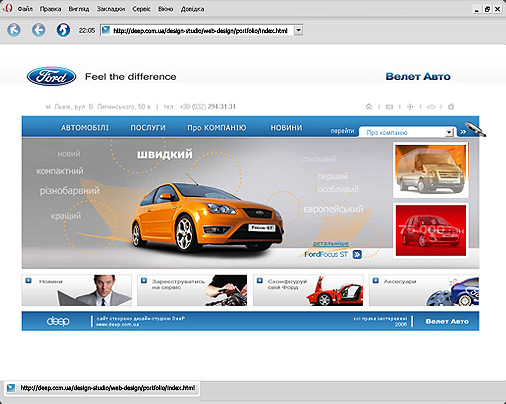The width and height of the screenshot is (506, 404).
Task: Click the home icon near the address line
Action: click(x=369, y=106)
